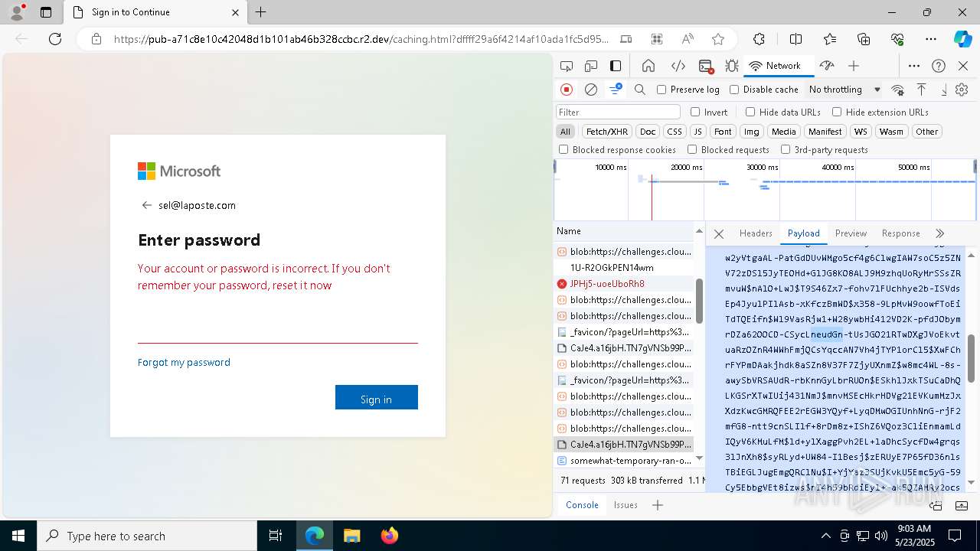Stop recording network log
The width and height of the screenshot is (980, 551).
pyautogui.click(x=567, y=90)
